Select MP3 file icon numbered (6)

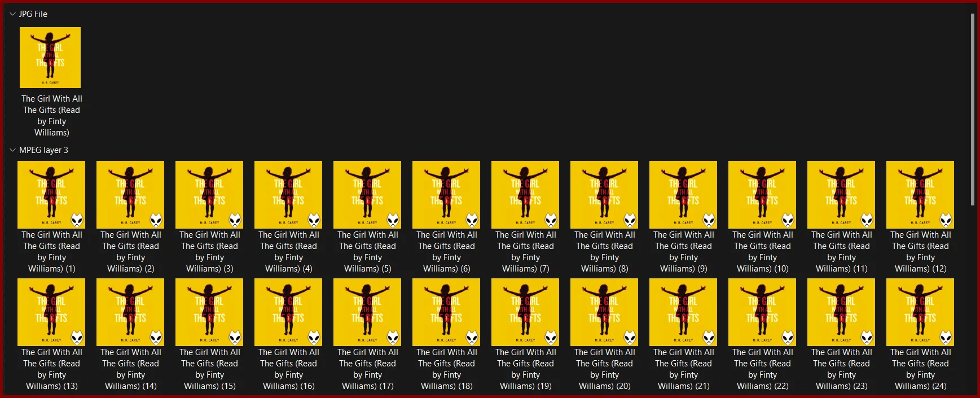tap(446, 195)
